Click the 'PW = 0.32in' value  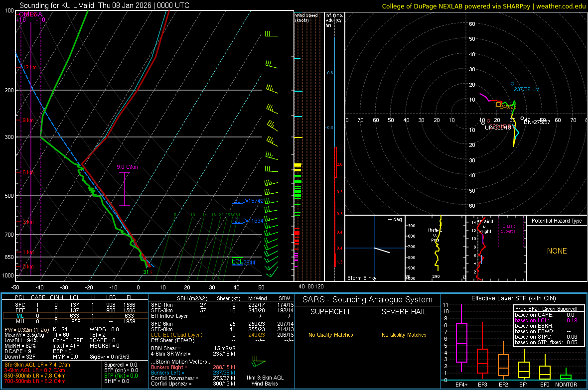click(26, 329)
